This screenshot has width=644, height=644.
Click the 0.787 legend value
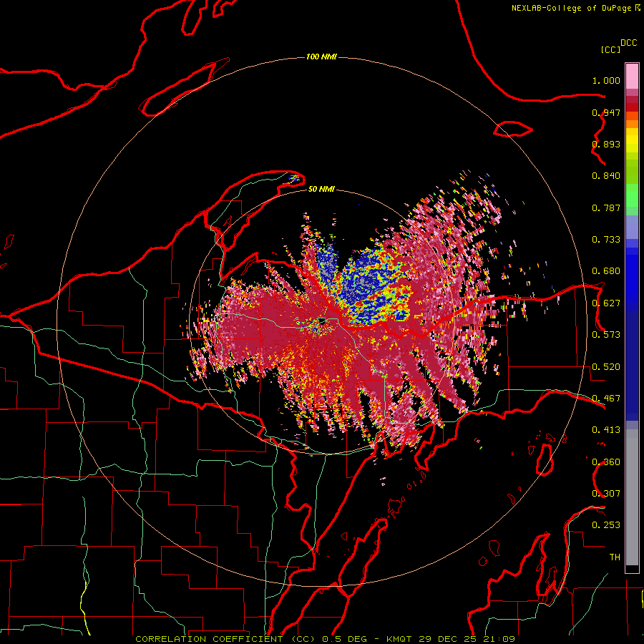pos(606,208)
